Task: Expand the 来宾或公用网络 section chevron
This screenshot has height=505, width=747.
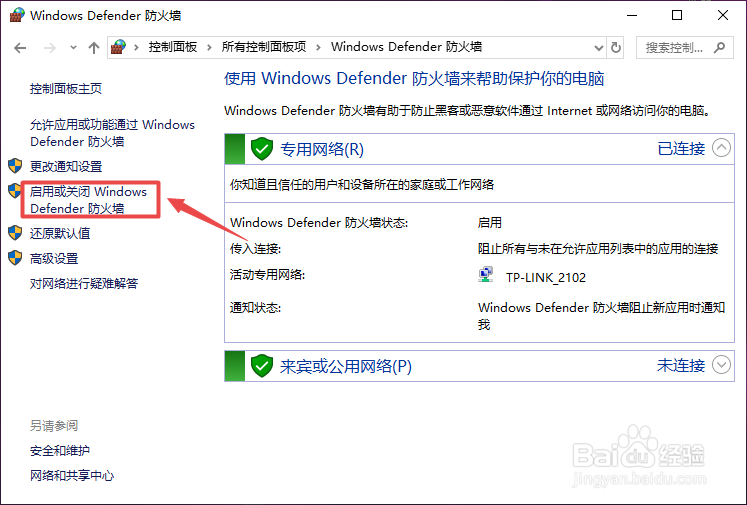Action: pyautogui.click(x=721, y=365)
